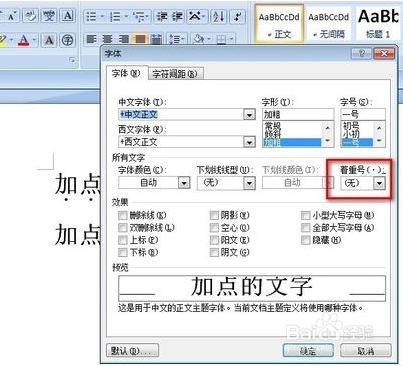
Task: Click the 字形 font style input field
Action: tap(298, 115)
